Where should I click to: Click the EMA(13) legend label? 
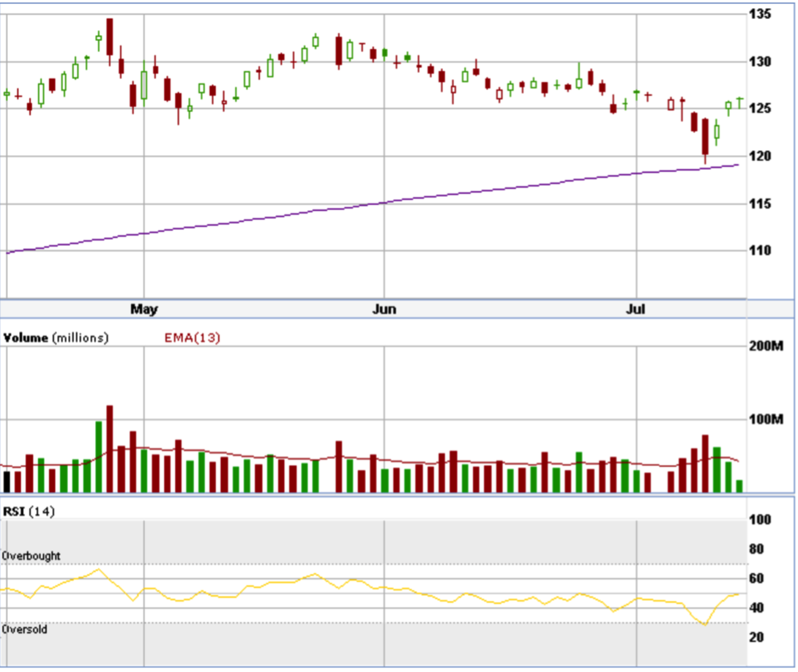click(x=192, y=337)
